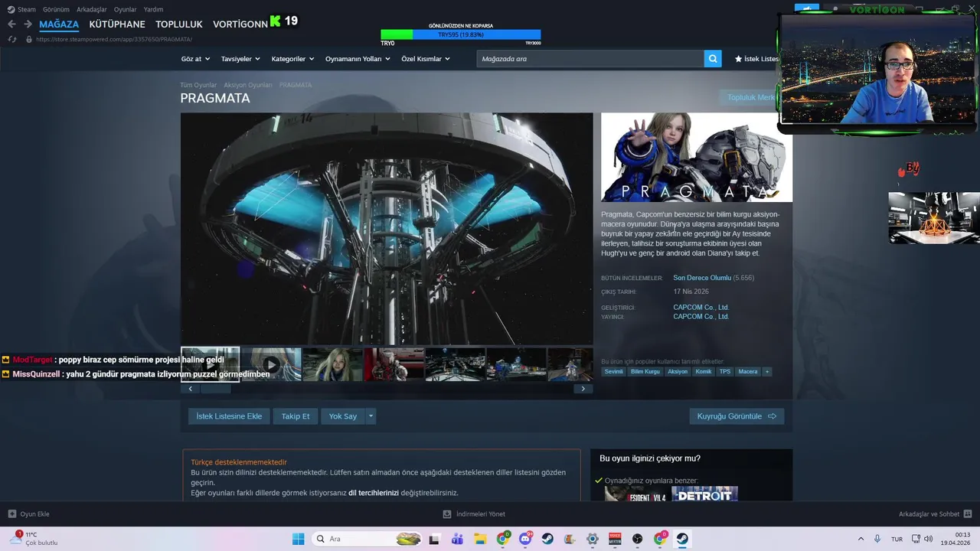Click İstek Listesine Ekle button

[x=229, y=416]
